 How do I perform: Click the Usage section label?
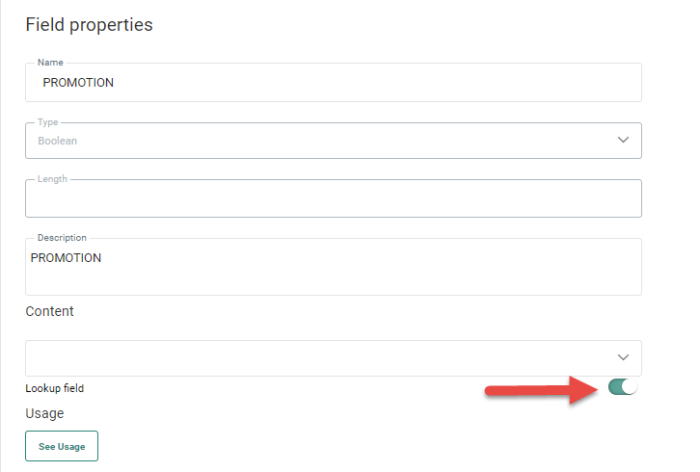point(44,412)
